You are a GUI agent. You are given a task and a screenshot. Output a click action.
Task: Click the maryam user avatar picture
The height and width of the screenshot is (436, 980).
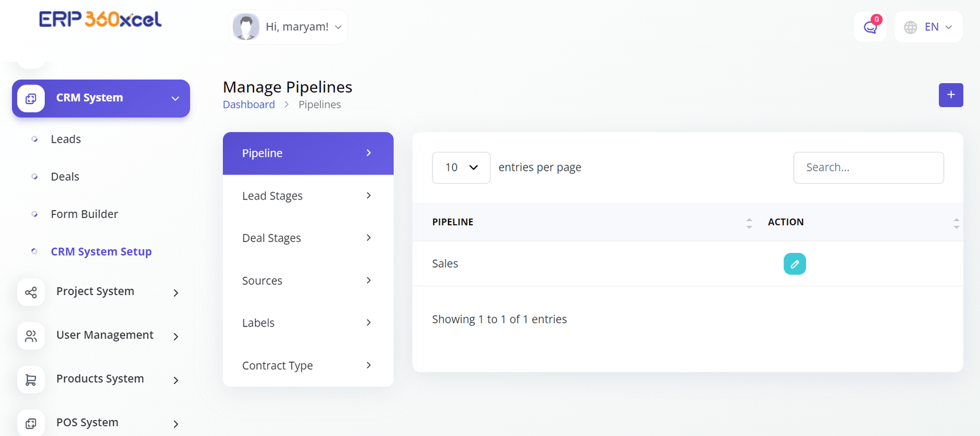point(246,27)
